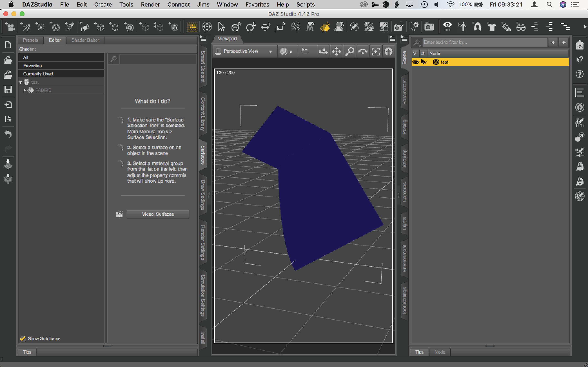Switch to the Shader Baker tab
This screenshot has height=367, width=588.
(x=85, y=40)
